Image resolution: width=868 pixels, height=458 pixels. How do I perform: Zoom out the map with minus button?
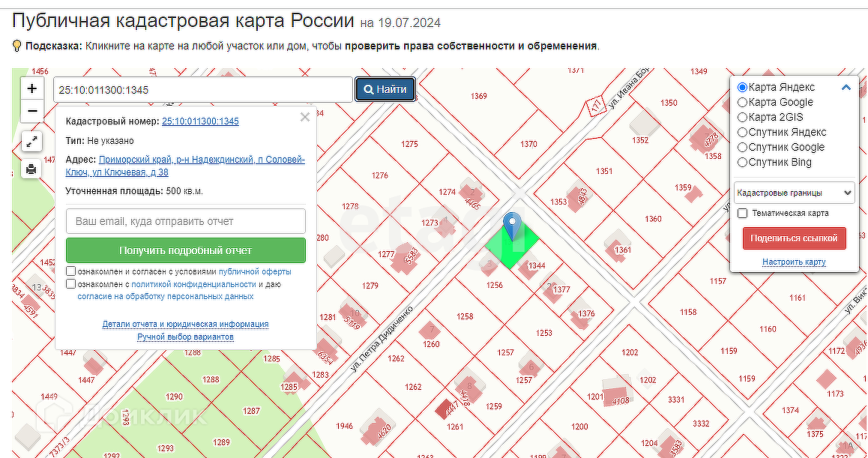[x=32, y=112]
